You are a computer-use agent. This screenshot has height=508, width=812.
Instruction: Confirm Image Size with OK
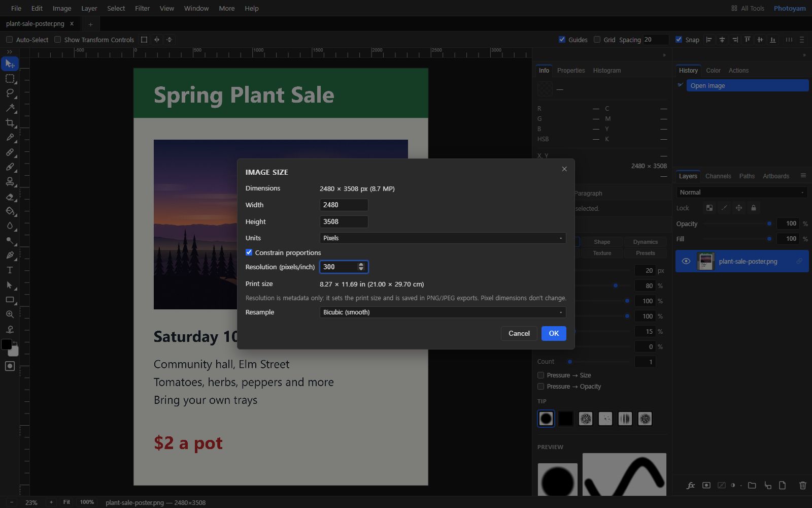tap(554, 333)
